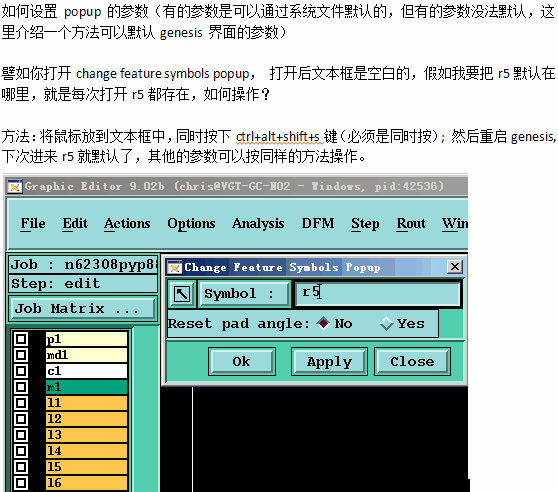Open the File menu

click(33, 224)
